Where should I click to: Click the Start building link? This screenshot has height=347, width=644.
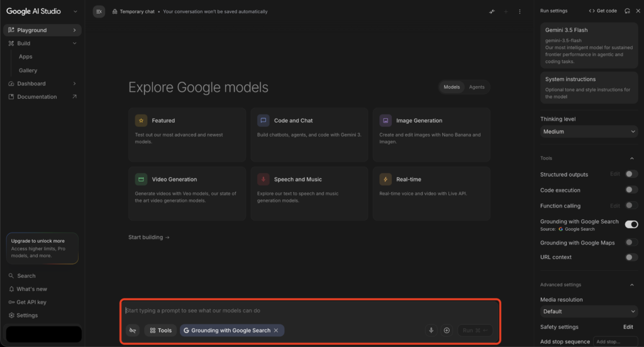(x=148, y=237)
